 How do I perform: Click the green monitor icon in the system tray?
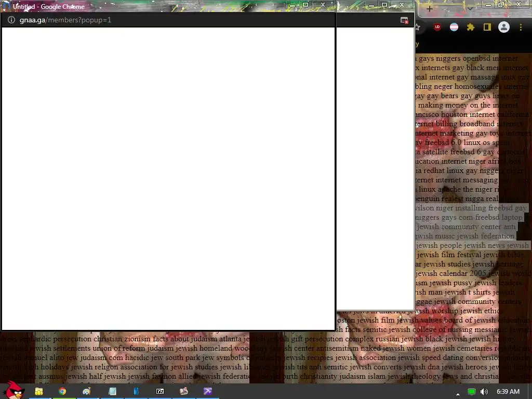(x=472, y=392)
